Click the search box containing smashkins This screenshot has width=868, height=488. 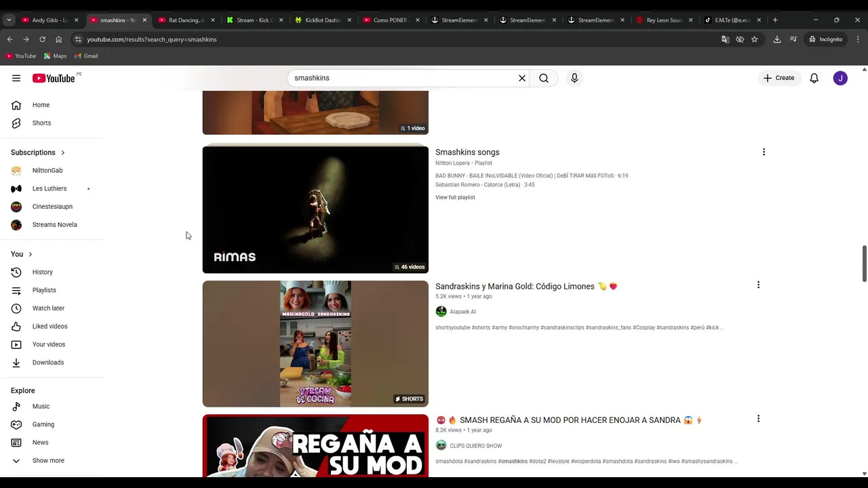(x=403, y=78)
